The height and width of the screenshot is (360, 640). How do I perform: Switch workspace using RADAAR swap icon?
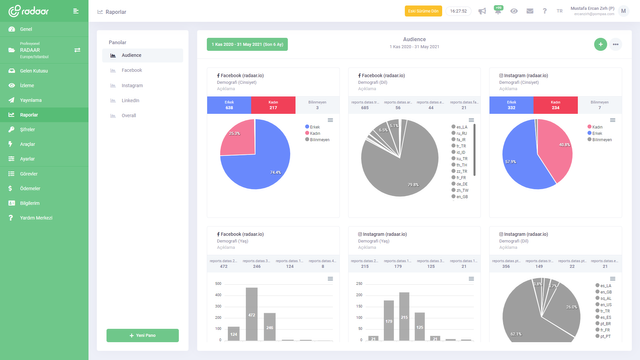point(77,50)
